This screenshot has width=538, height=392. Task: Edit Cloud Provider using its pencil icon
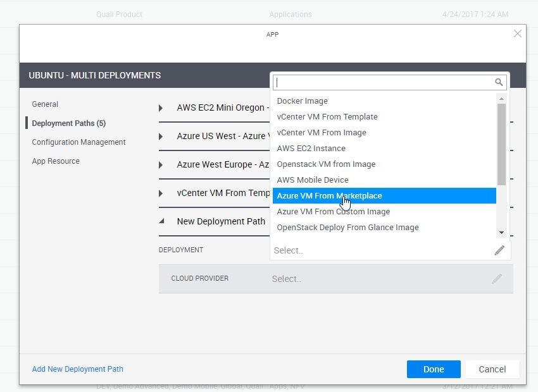[499, 278]
